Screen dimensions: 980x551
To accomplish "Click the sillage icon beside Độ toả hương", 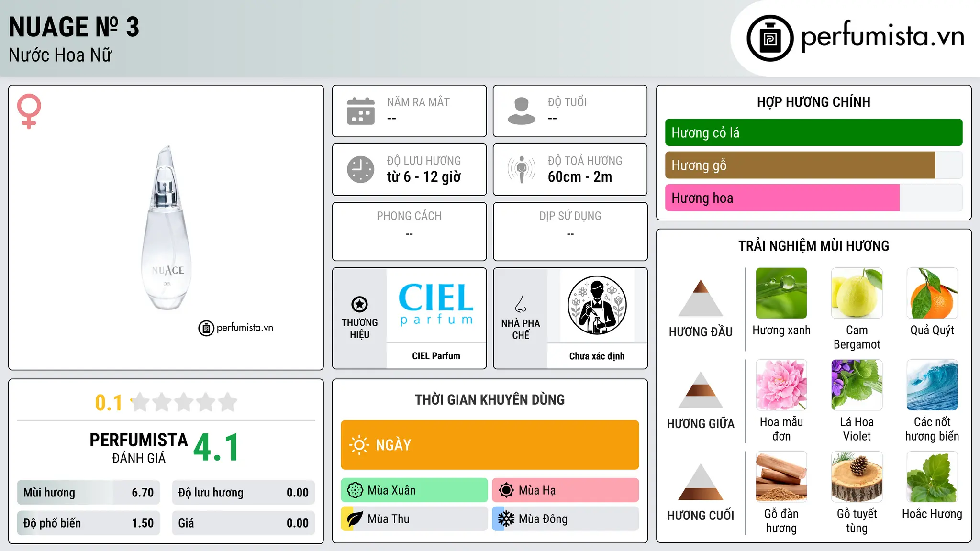I will pyautogui.click(x=522, y=169).
